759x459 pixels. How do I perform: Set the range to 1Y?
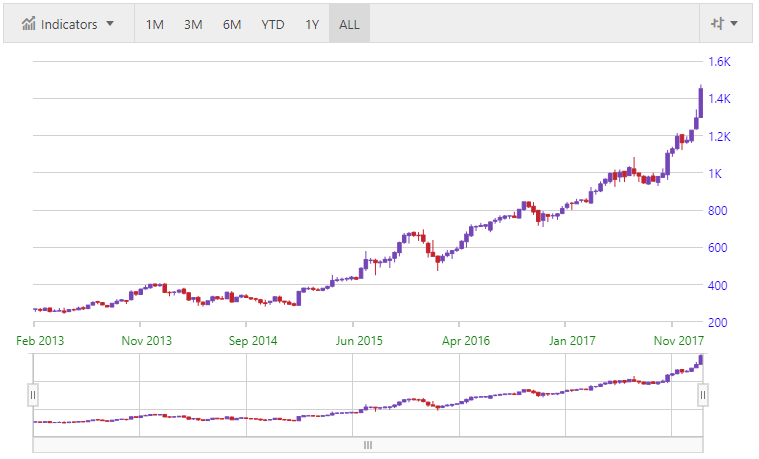(x=312, y=24)
